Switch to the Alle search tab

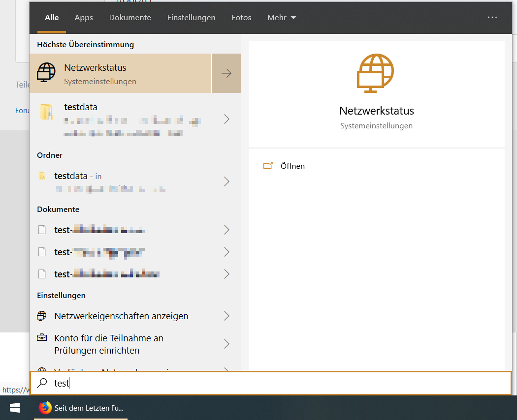click(x=52, y=17)
